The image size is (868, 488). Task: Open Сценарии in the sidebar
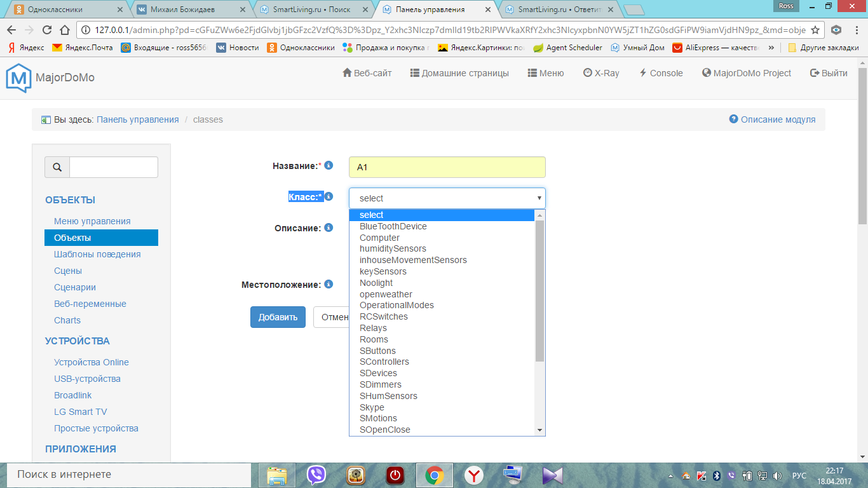coord(75,287)
